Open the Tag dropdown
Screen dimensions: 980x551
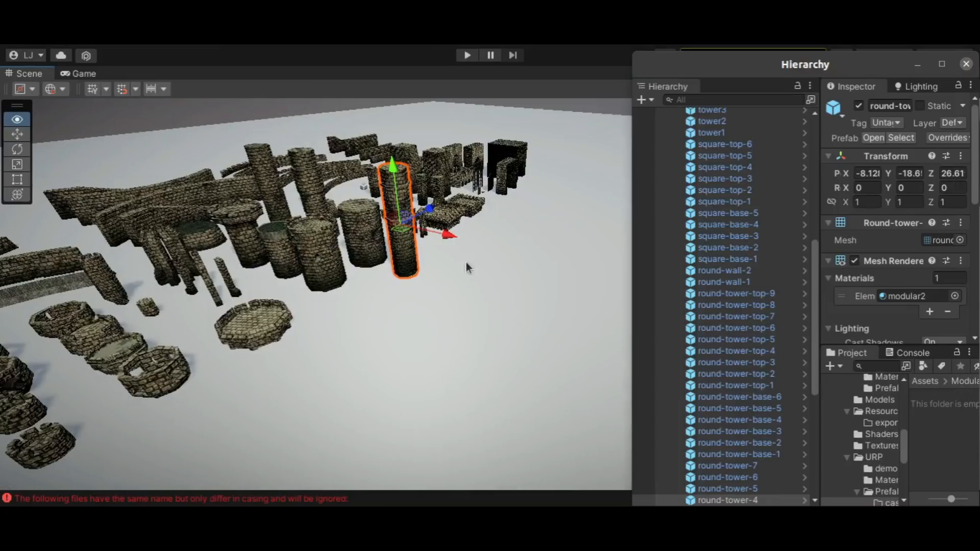[x=887, y=122]
